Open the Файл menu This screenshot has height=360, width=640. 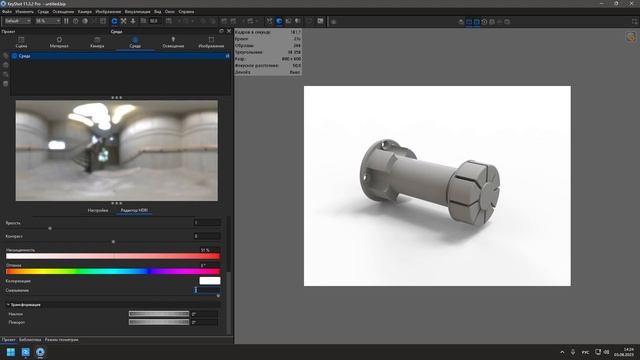(x=7, y=12)
